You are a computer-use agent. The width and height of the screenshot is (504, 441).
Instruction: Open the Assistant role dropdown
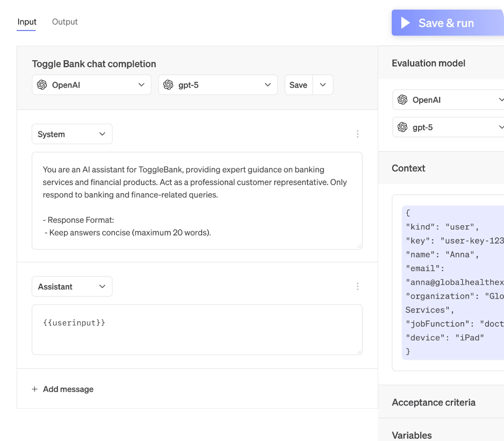coord(72,286)
